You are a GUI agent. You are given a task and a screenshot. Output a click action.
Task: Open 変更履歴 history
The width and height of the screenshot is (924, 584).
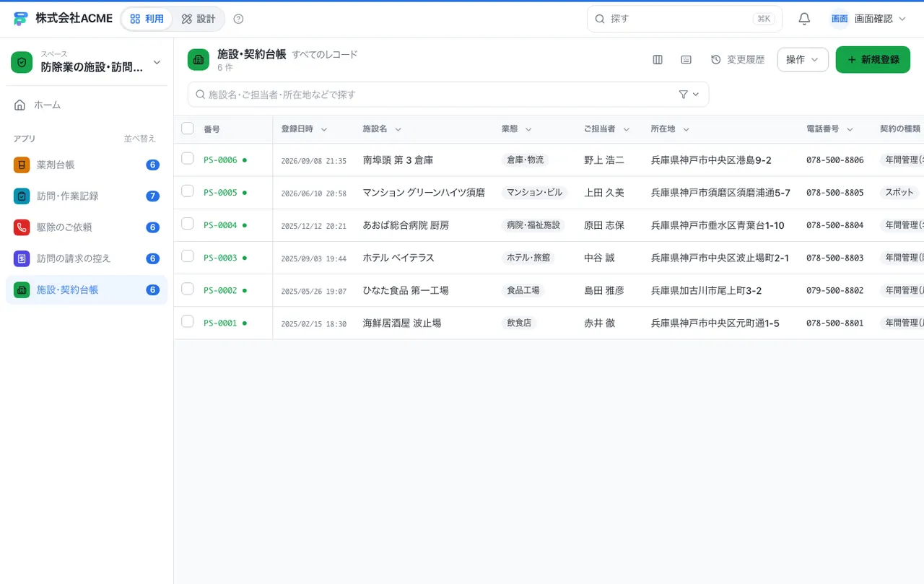point(738,60)
